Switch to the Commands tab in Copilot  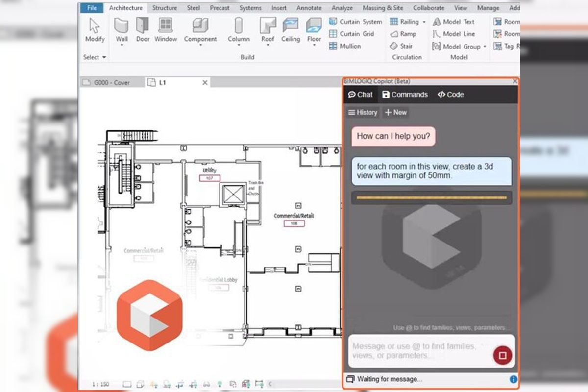click(x=405, y=95)
